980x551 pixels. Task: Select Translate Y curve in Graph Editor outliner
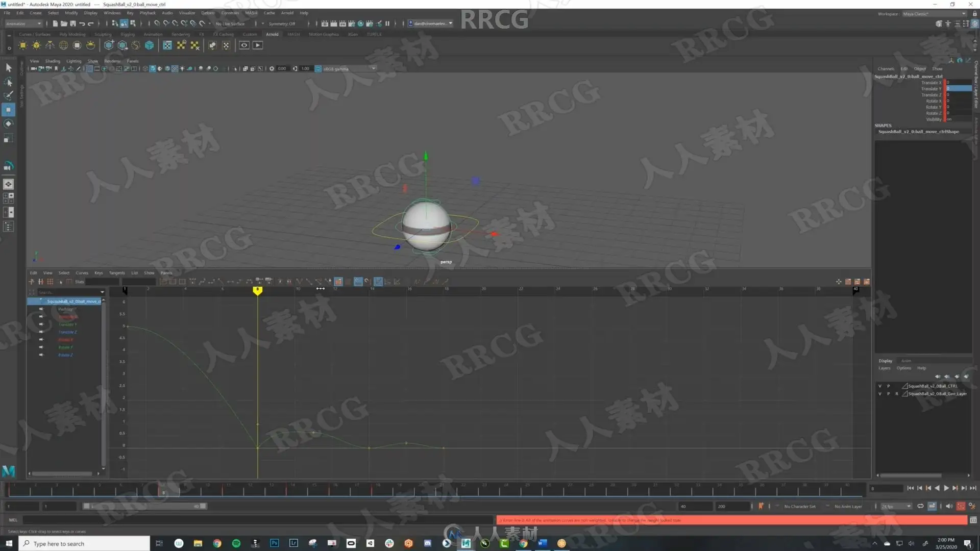pyautogui.click(x=67, y=324)
